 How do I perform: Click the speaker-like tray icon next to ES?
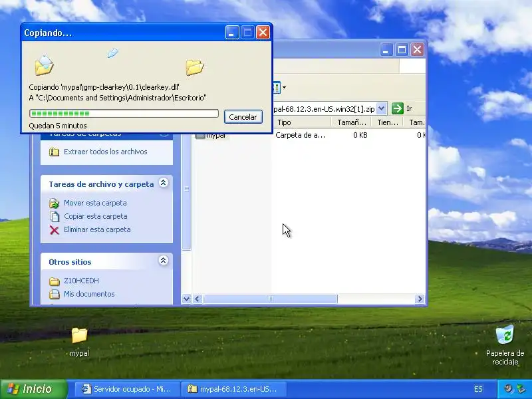click(508, 389)
